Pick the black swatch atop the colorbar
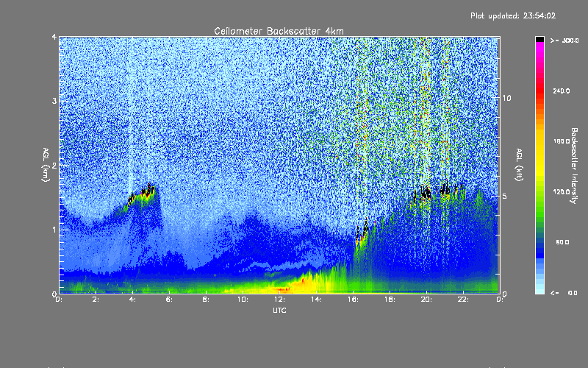This screenshot has width=588, height=368. [539, 39]
